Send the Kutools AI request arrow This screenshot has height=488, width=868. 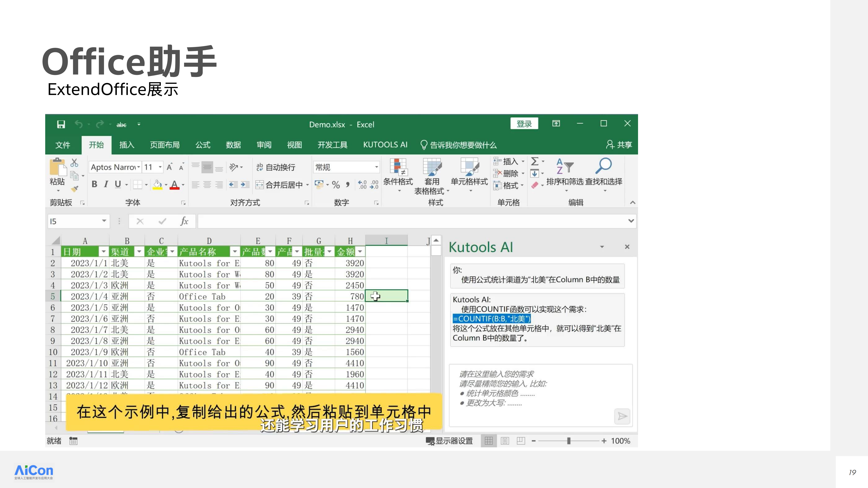pos(622,417)
